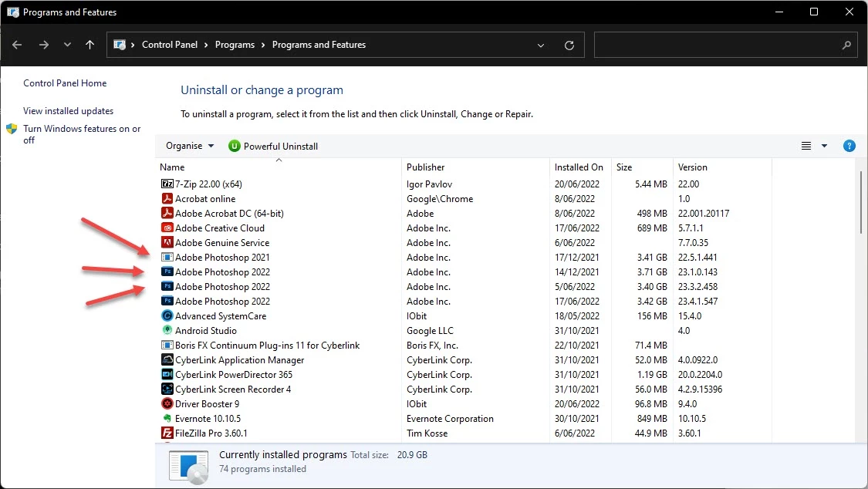This screenshot has height=489, width=868.
Task: Select row text 7-Zip 22.00 (x64)
Action: (x=208, y=184)
